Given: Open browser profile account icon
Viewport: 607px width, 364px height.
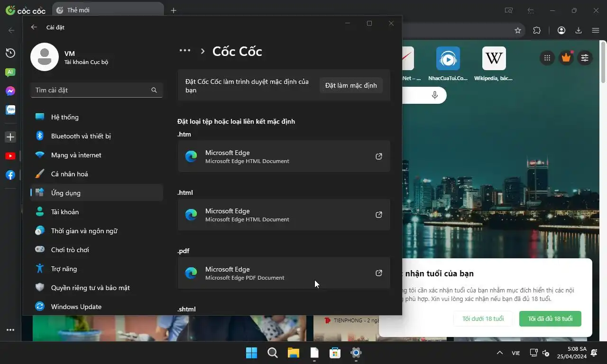Looking at the screenshot, I should 561,30.
